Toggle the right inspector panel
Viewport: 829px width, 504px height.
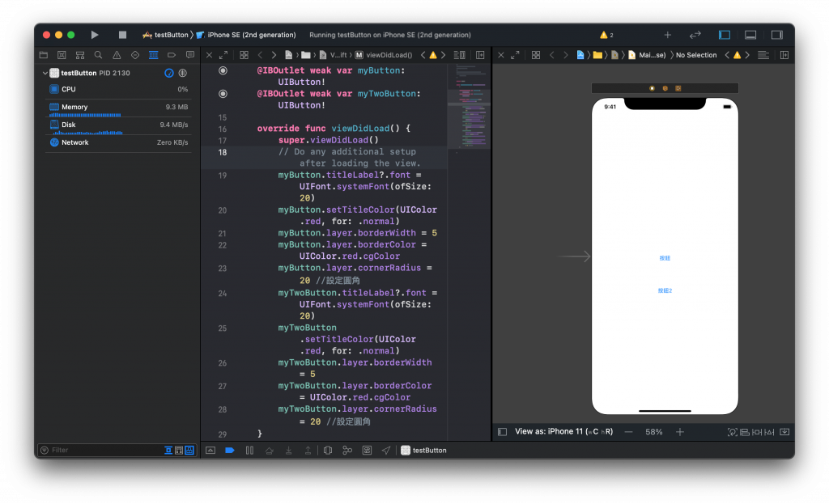[776, 35]
